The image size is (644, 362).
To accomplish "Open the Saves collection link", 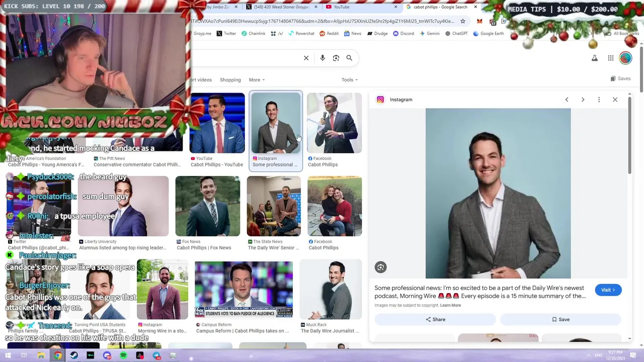I will tap(620, 78).
